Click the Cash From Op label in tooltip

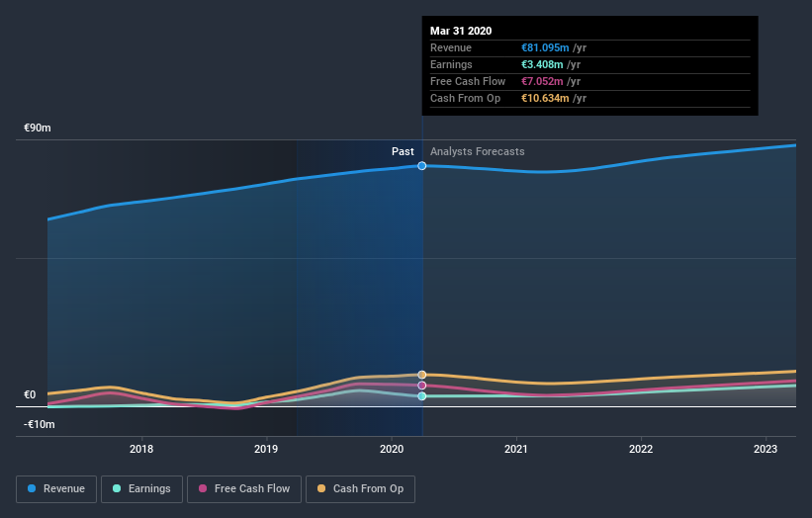[x=465, y=98]
